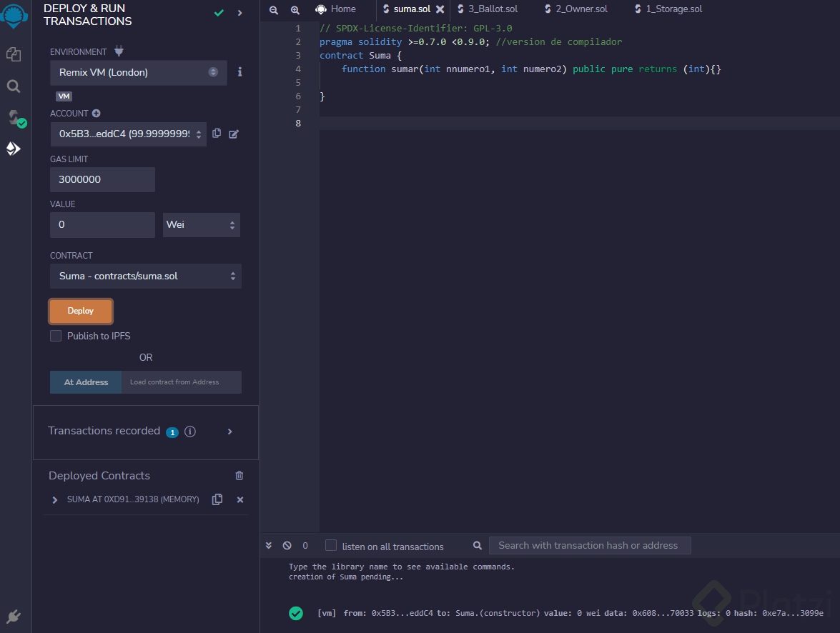840x633 pixels.
Task: Zoom out the editor font
Action: [273, 9]
